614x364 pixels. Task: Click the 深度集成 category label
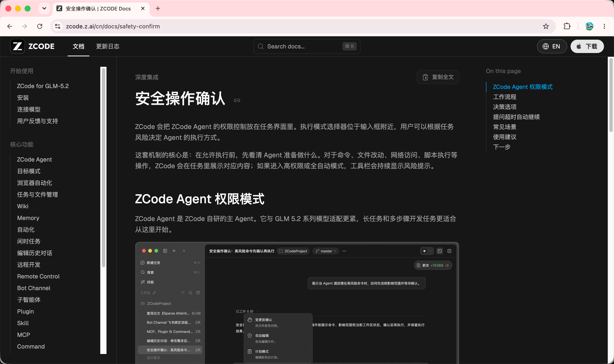pyautogui.click(x=147, y=77)
